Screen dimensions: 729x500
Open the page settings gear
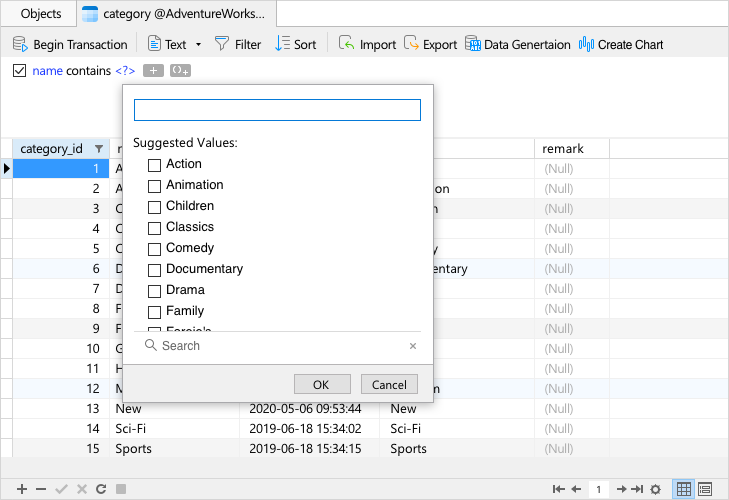656,489
